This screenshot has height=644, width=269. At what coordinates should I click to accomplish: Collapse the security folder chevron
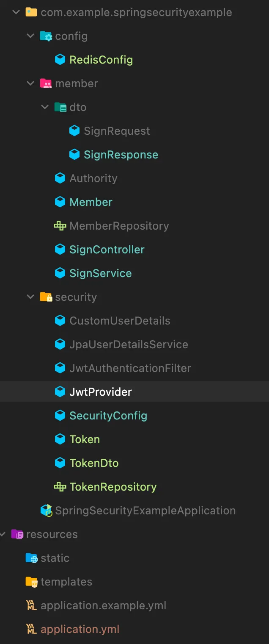[x=30, y=297]
